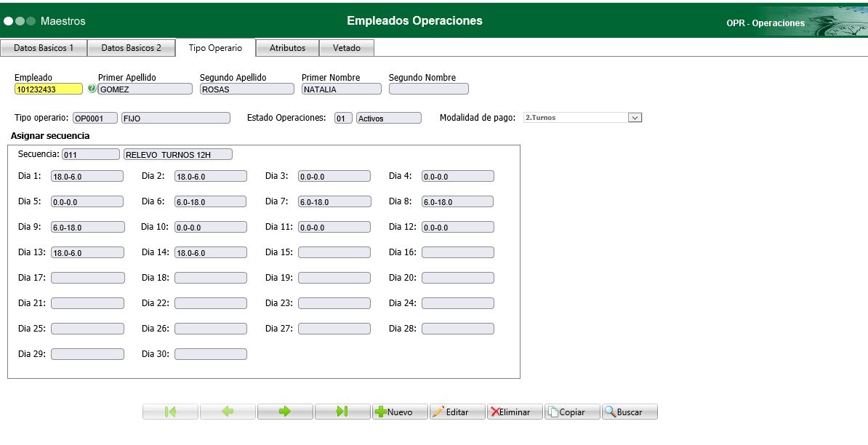Click the empty Dia 27 field
Viewport: 868px width, 445px height.
pos(334,329)
